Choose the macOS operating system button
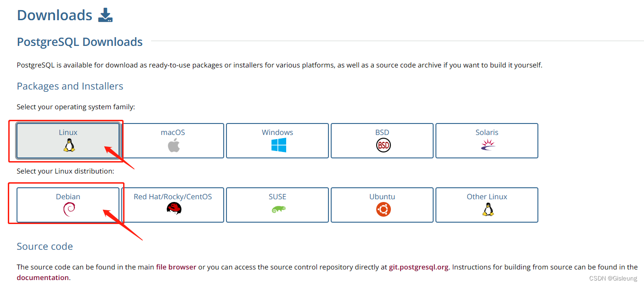Screen dimensions: 644x286 tap(173, 140)
